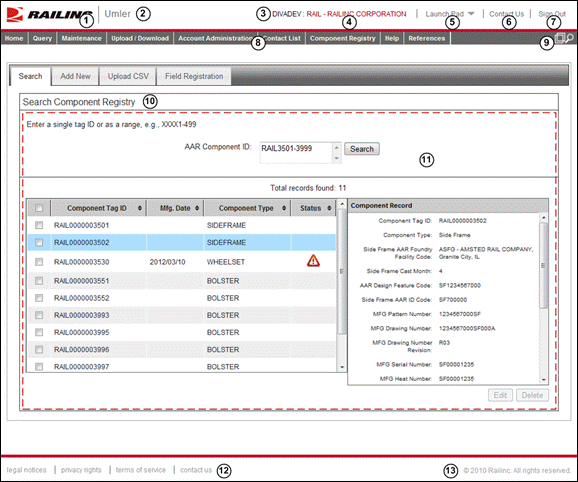
Task: Check the box for RAIL0000003997
Action: [39, 366]
